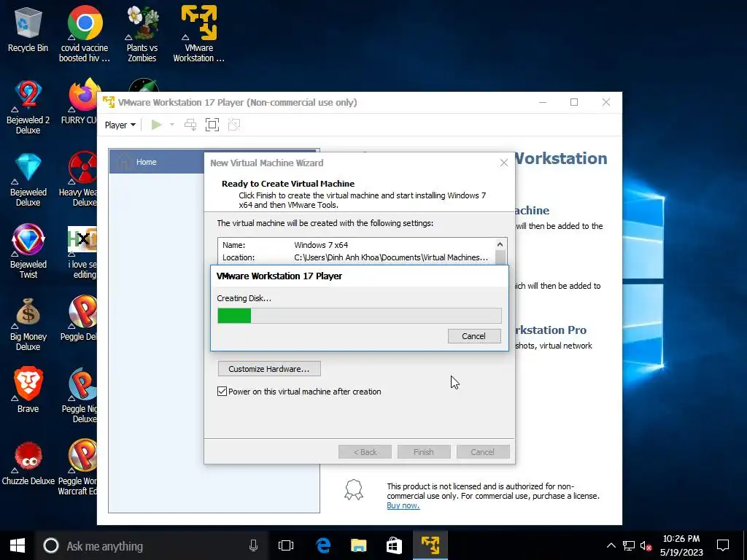
Task: Click the VMware Player taskbar button
Action: pyautogui.click(x=430, y=545)
